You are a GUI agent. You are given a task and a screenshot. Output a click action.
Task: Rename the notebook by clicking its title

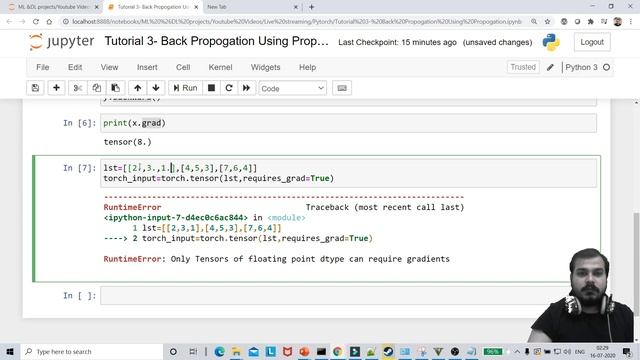coord(216,41)
